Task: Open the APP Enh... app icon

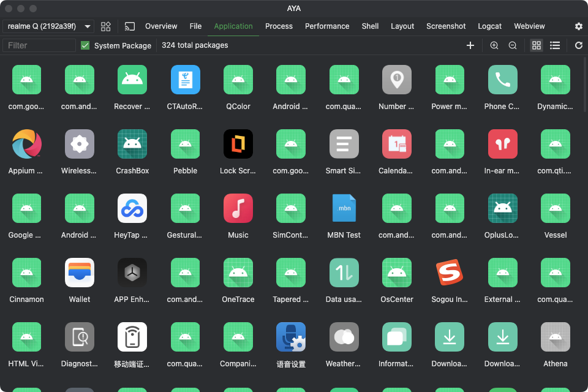Action: tap(132, 273)
